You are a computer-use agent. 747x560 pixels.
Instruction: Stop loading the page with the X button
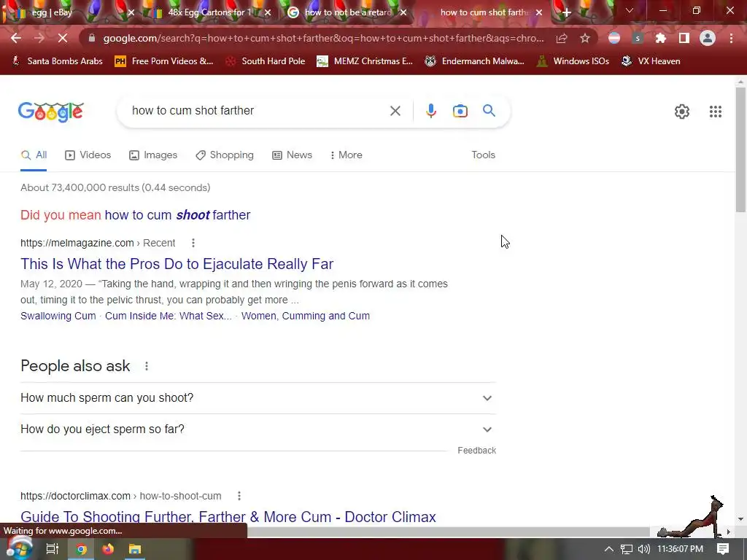coord(63,38)
